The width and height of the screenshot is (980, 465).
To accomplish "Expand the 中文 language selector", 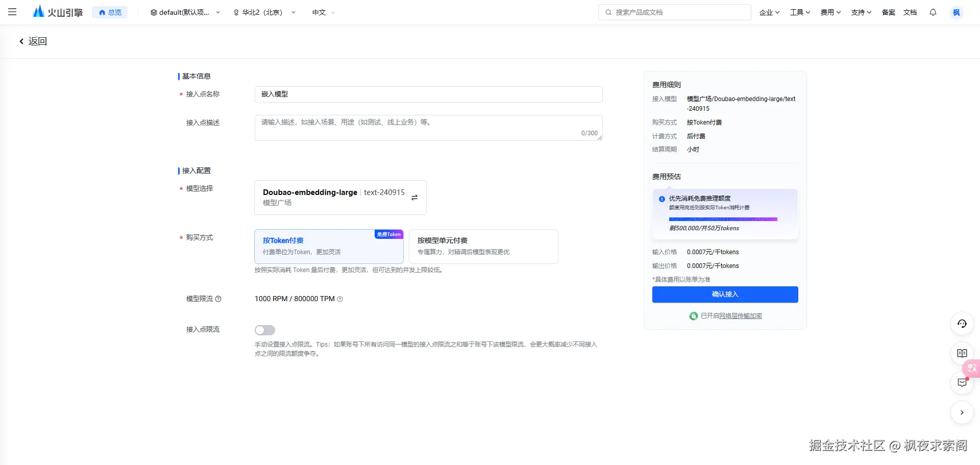I will 323,12.
